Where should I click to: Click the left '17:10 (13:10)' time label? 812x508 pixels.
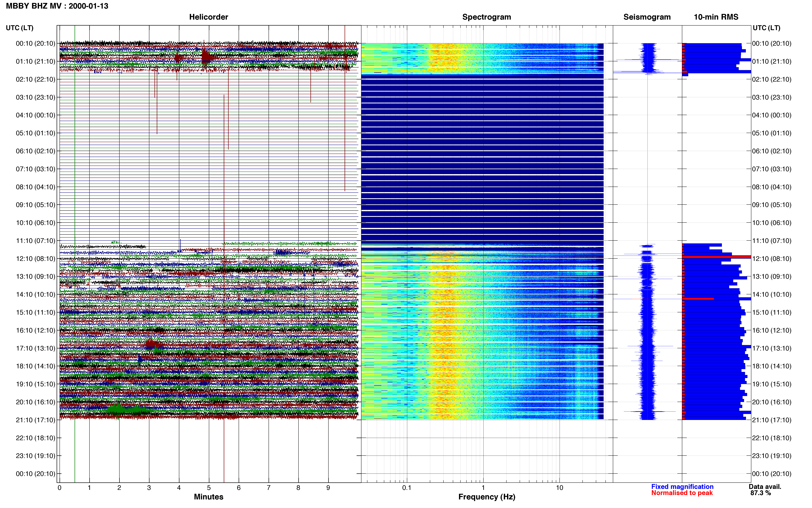pyautogui.click(x=36, y=348)
